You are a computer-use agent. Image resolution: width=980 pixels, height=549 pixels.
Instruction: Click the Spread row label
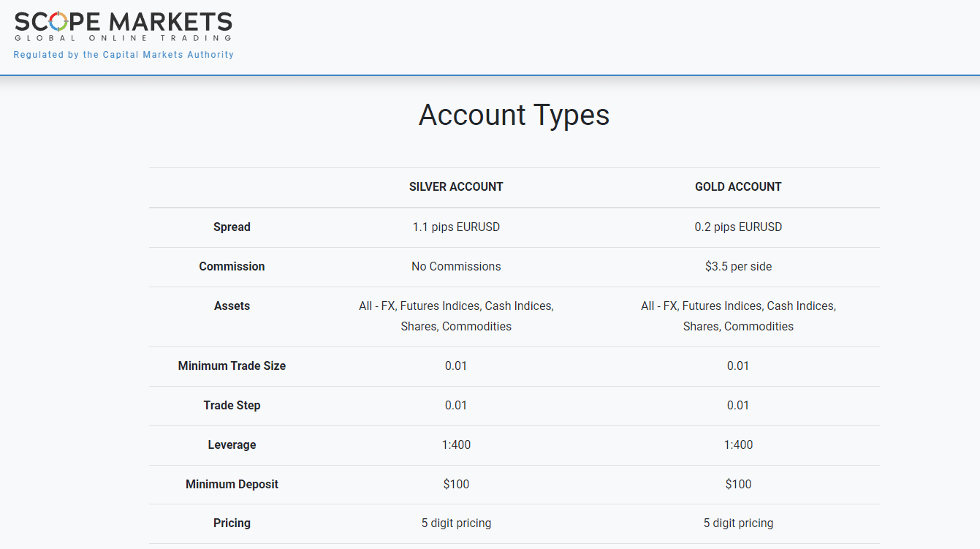(x=232, y=227)
